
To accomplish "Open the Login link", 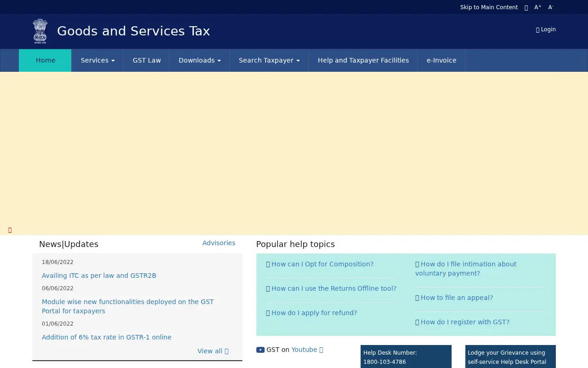I will 546,29.
